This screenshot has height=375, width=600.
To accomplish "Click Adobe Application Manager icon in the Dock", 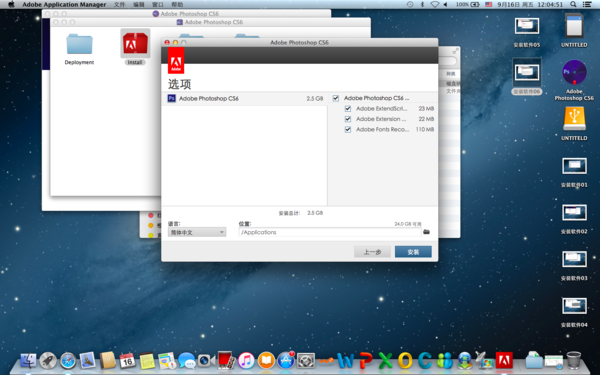I will coord(504,360).
